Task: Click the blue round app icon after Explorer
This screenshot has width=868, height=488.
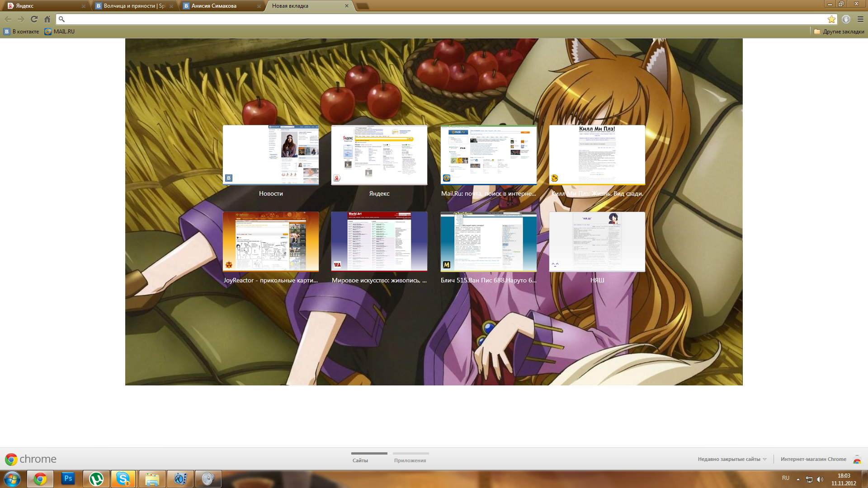Action: pyautogui.click(x=180, y=479)
